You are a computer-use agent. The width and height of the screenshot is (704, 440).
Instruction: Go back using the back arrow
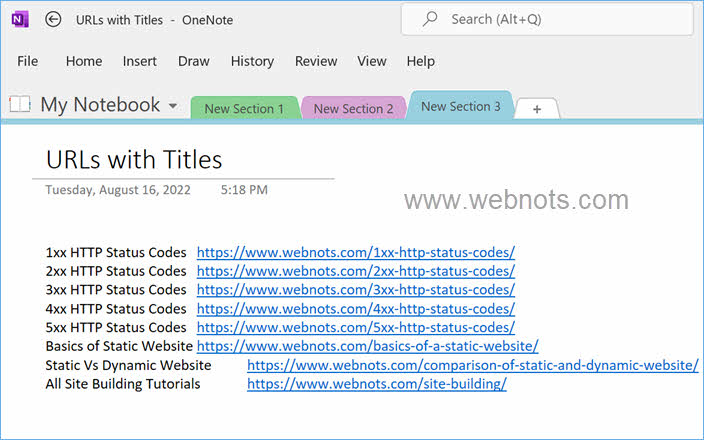[53, 19]
